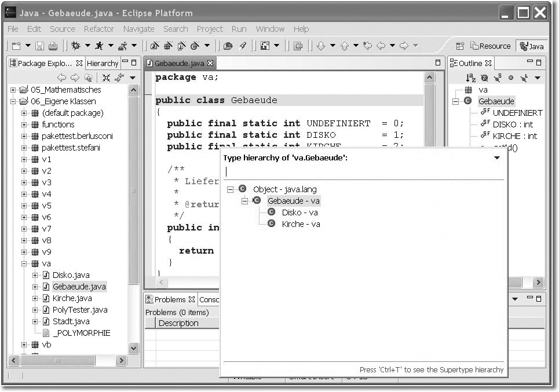Click Link with Editor in Package Explorer
The image size is (559, 392).
119,78
